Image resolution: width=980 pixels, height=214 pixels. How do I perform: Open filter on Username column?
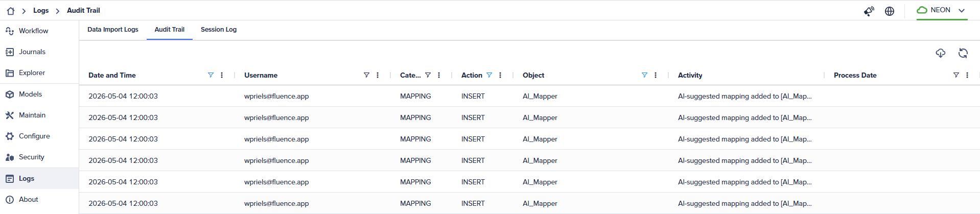(x=366, y=75)
